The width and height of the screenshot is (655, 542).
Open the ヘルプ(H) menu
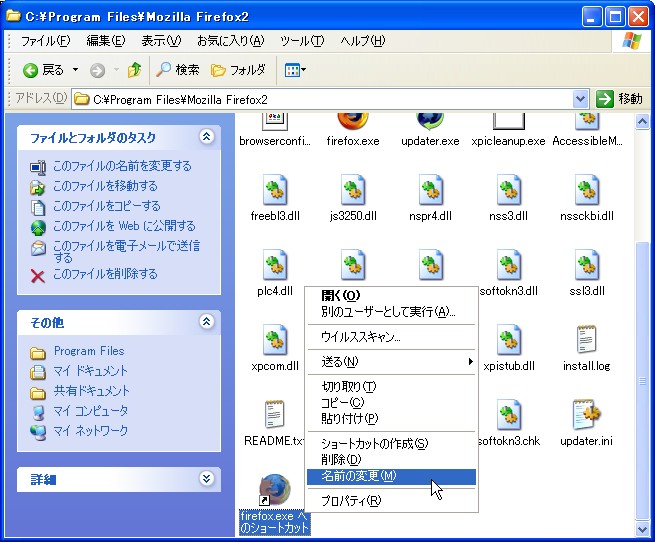[362, 41]
